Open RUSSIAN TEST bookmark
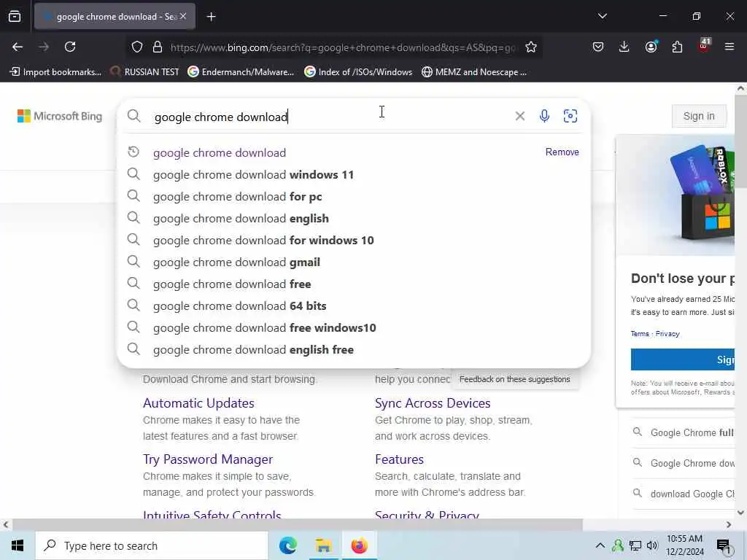This screenshot has height=560, width=747. coord(144,72)
